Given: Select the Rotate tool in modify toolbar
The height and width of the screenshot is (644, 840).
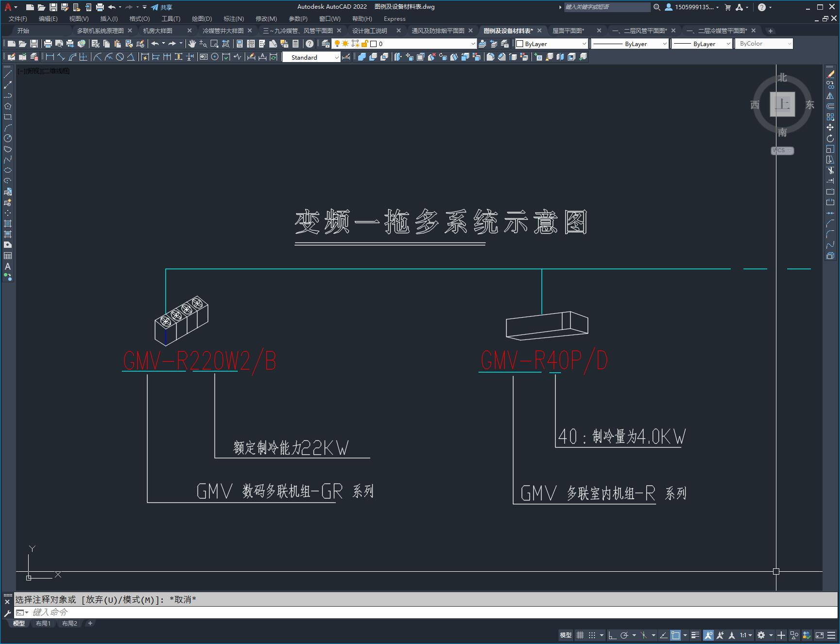Looking at the screenshot, I should click(830, 138).
